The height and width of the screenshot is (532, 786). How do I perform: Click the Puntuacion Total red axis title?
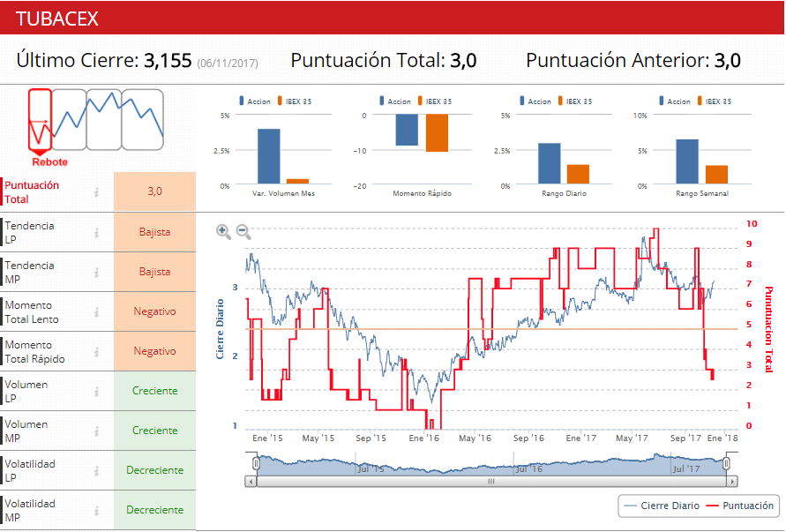[x=768, y=329]
